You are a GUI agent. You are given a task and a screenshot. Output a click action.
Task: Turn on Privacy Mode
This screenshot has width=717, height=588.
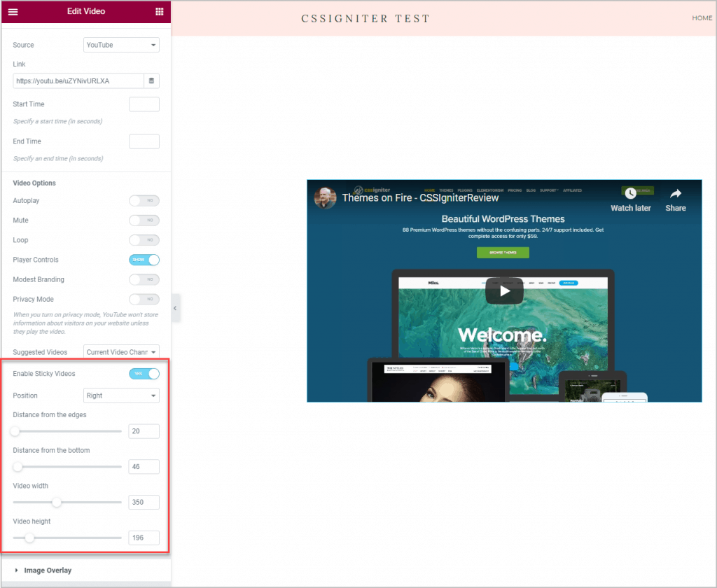[144, 299]
